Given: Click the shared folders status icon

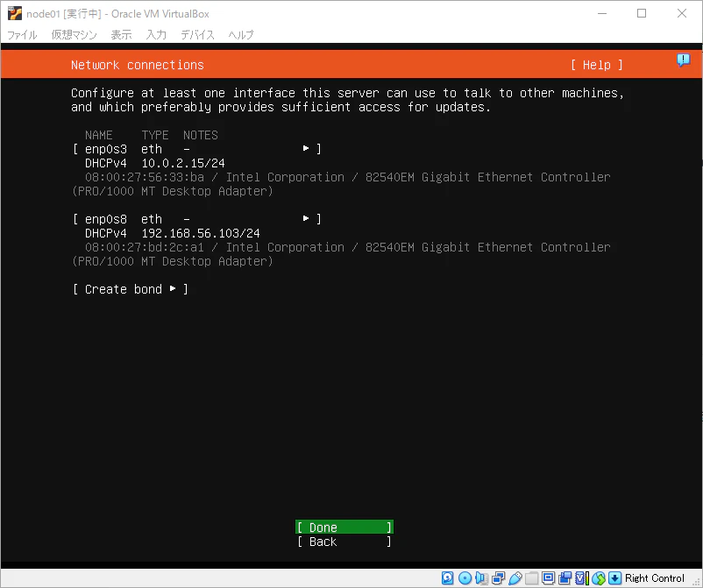Looking at the screenshot, I should (x=532, y=577).
